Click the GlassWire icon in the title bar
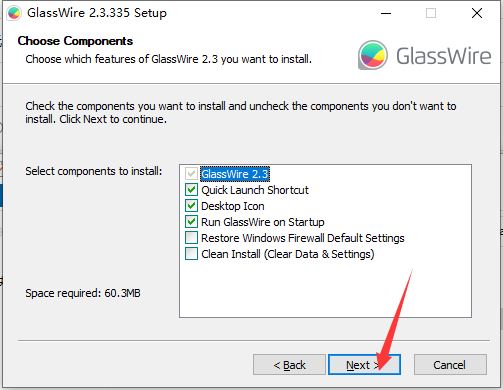 (x=14, y=13)
